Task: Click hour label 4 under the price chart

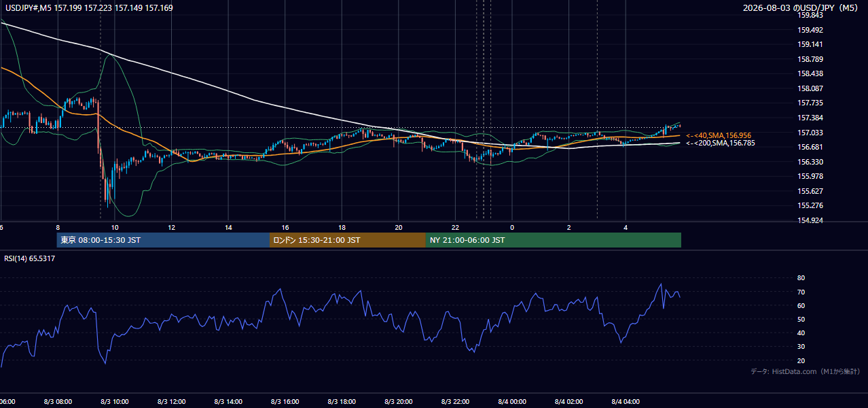Action: pyautogui.click(x=626, y=227)
